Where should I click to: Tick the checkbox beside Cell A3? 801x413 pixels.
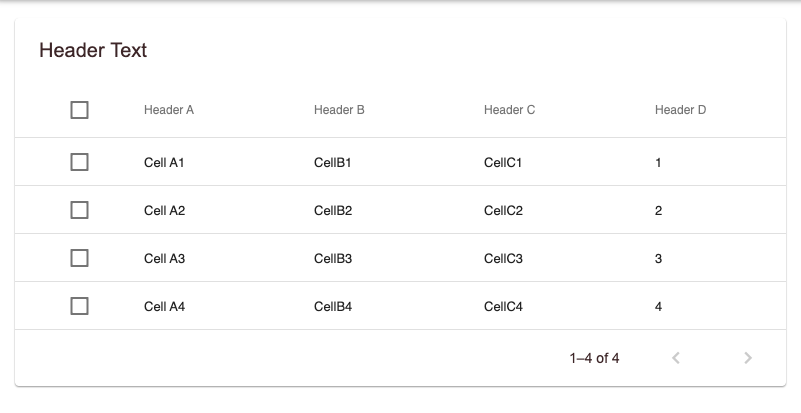[x=80, y=258]
